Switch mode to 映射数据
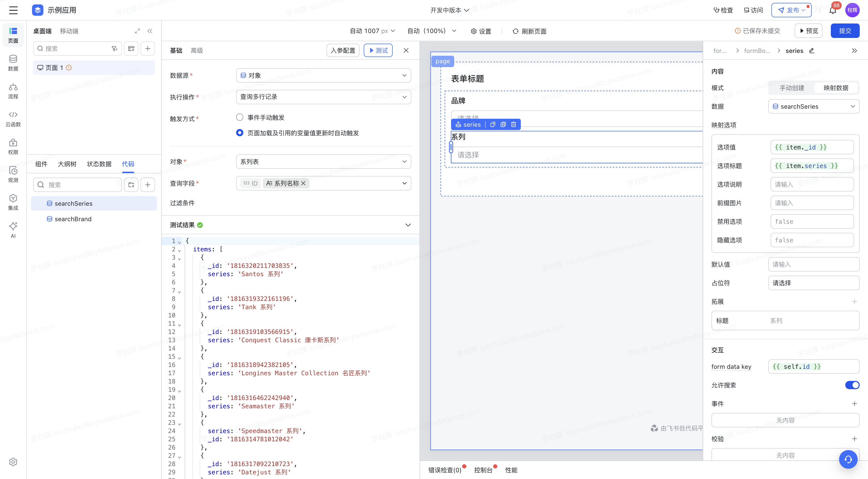Viewport: 868px width, 479px height. (836, 88)
